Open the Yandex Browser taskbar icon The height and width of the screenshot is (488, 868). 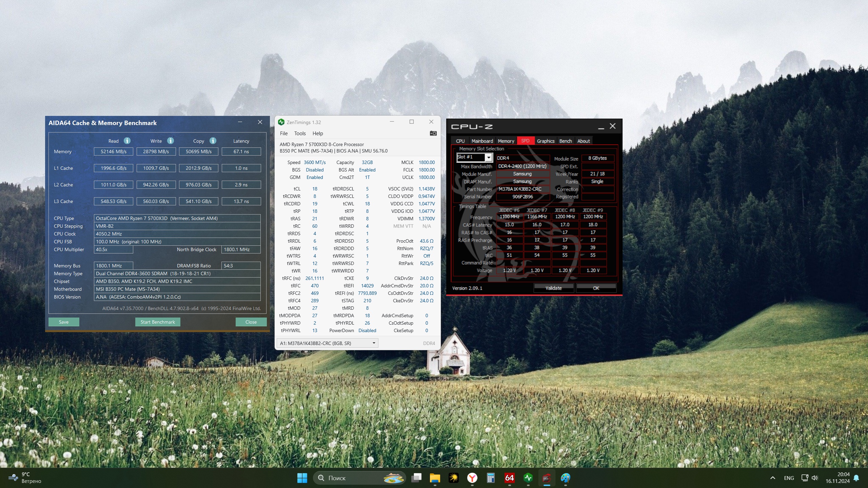(472, 478)
